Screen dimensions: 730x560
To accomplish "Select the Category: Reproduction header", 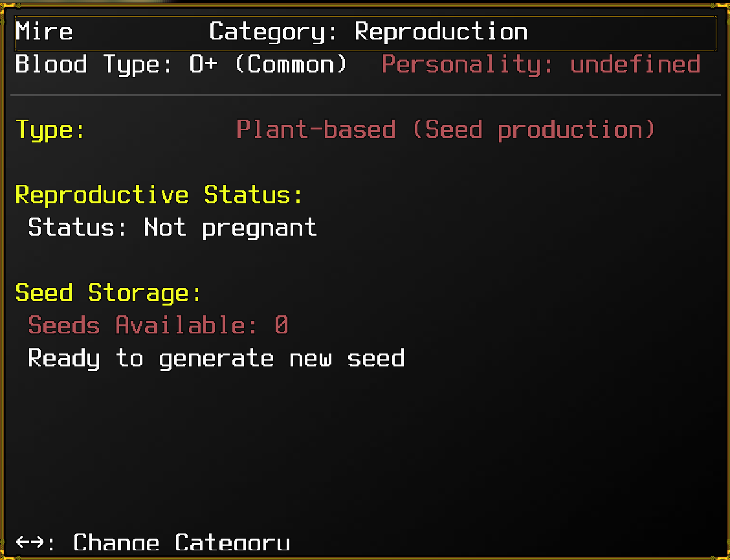I will point(368,32).
